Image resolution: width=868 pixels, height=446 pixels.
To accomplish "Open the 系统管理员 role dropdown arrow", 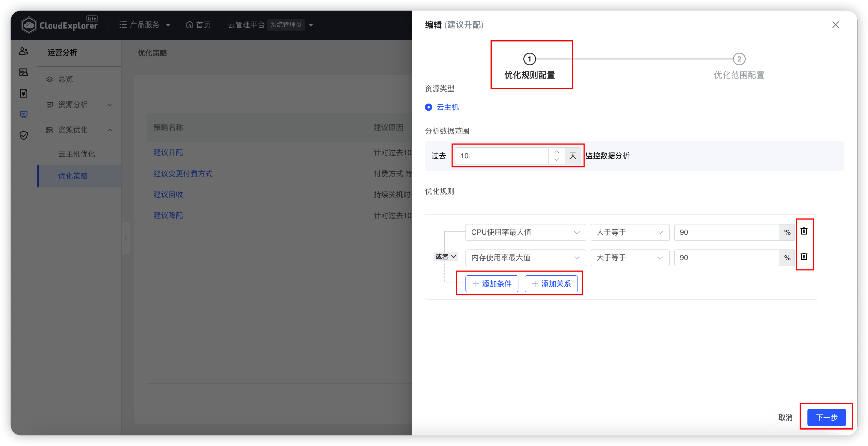I will pos(311,25).
